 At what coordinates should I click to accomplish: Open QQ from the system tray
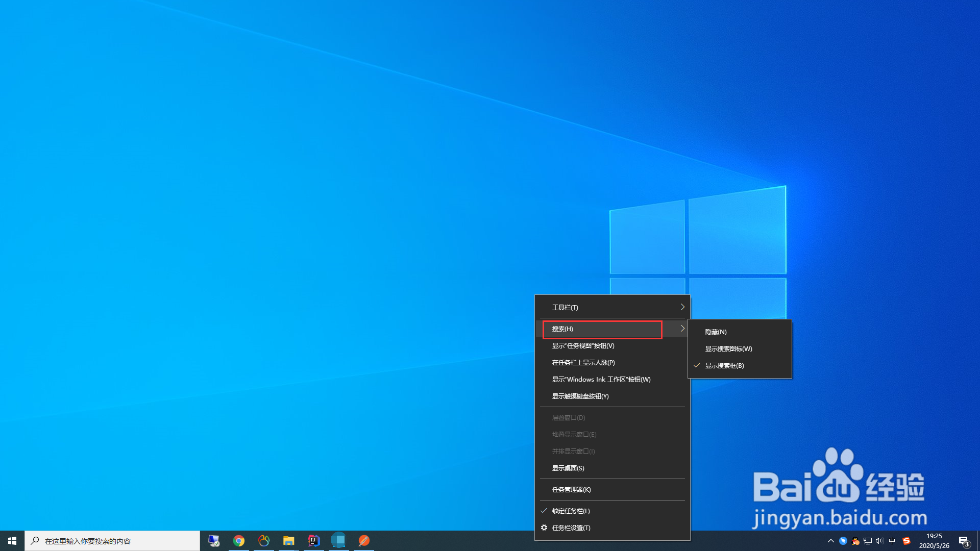coord(855,541)
